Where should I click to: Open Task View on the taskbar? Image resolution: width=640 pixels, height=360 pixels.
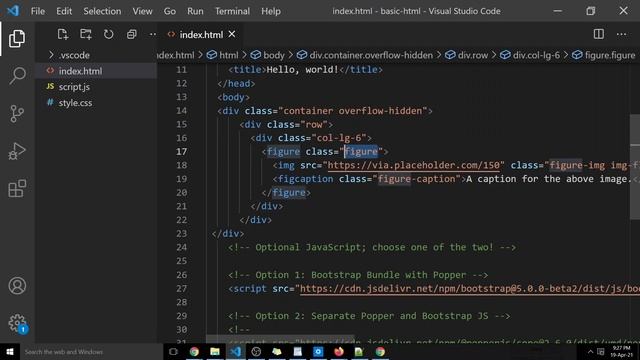pos(173,351)
